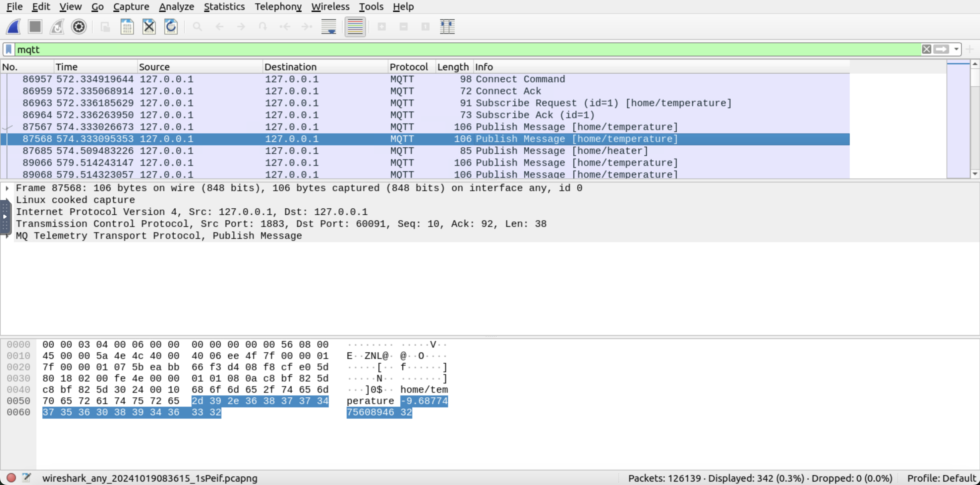Image resolution: width=980 pixels, height=485 pixels.
Task: Go to specified packet icon
Action: click(263, 27)
